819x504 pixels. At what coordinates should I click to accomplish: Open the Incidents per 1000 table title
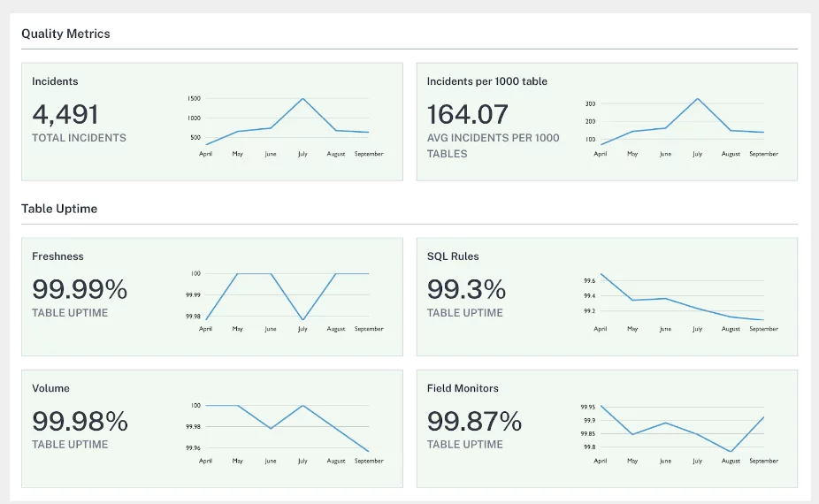point(486,81)
